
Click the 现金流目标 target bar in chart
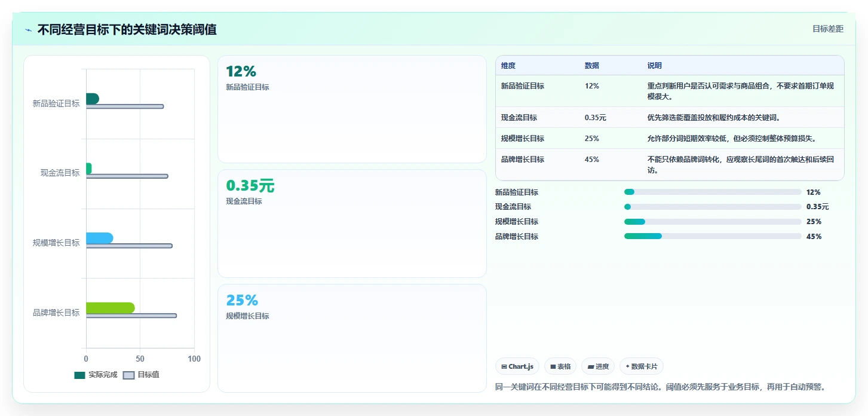click(127, 176)
